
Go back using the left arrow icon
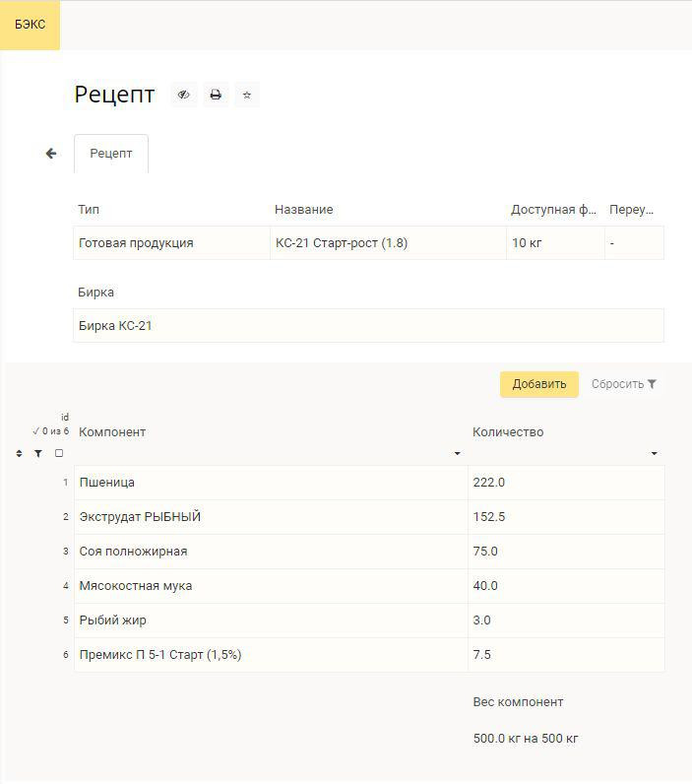click(51, 154)
